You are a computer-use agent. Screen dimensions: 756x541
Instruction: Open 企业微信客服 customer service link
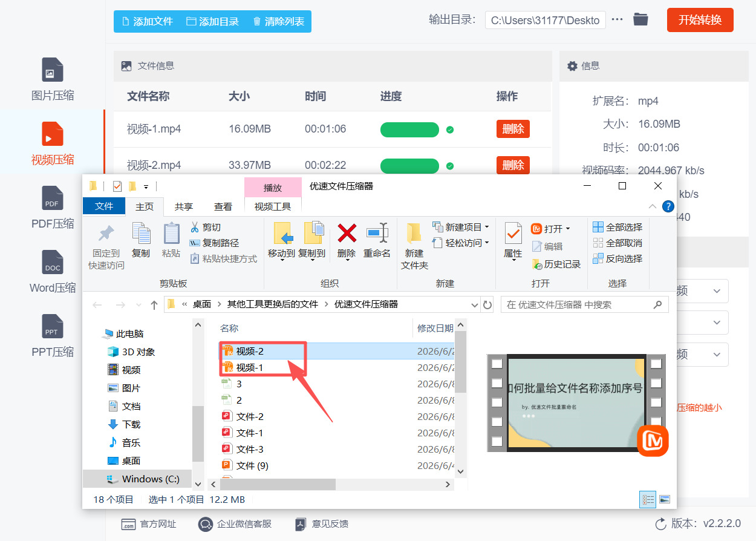coord(235,524)
